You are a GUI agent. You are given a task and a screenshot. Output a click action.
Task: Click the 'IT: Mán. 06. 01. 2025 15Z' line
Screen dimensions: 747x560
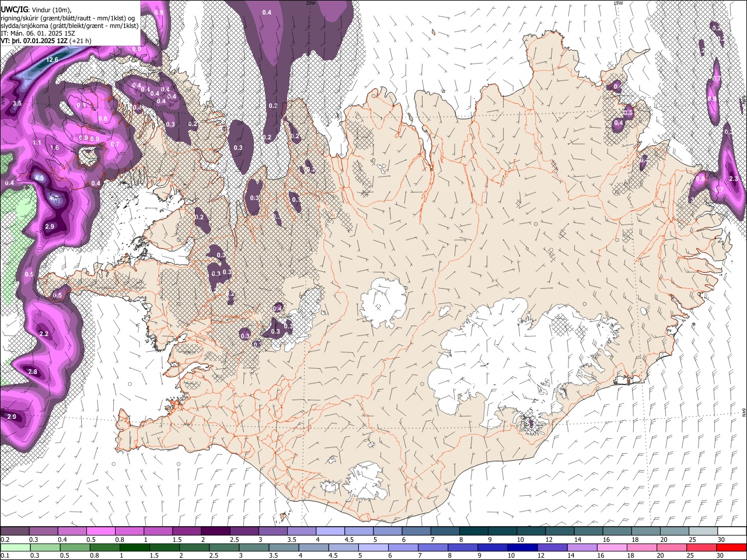click(x=38, y=33)
